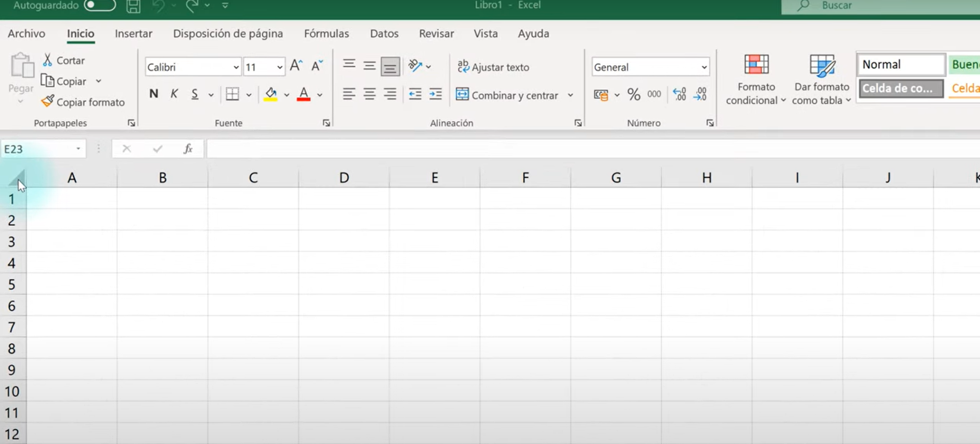Switch to the Fórmulas tab
The width and height of the screenshot is (980, 444).
[326, 33]
